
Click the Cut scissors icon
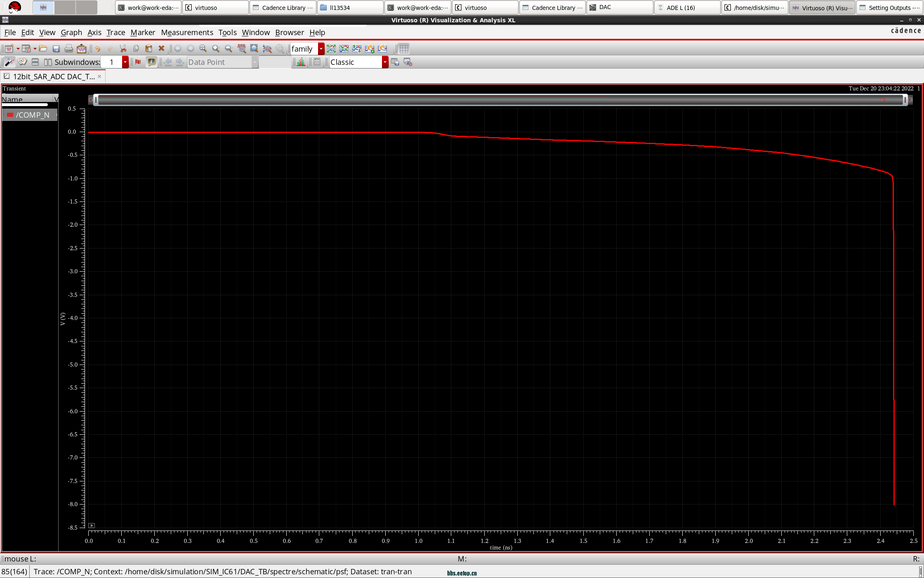click(x=123, y=49)
